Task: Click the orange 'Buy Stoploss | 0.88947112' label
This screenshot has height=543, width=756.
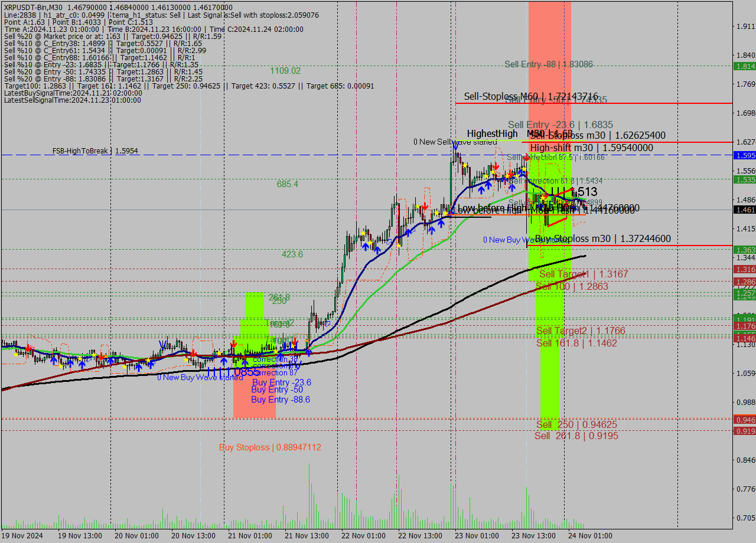Action: (x=270, y=447)
